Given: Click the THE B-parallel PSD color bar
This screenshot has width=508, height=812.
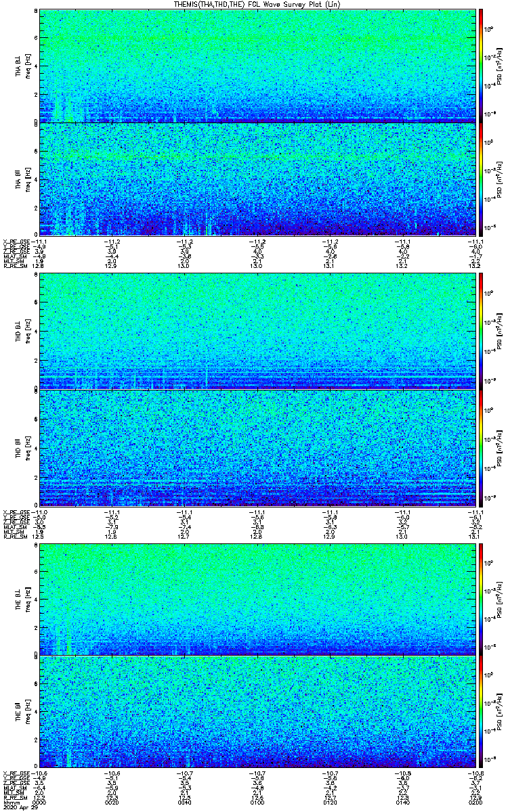Looking at the screenshot, I should pyautogui.click(x=481, y=712).
